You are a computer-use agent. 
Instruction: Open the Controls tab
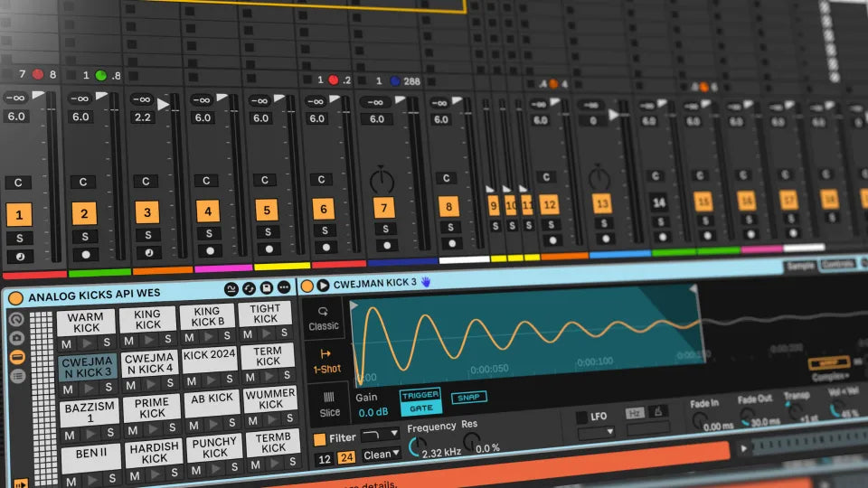pos(837,265)
